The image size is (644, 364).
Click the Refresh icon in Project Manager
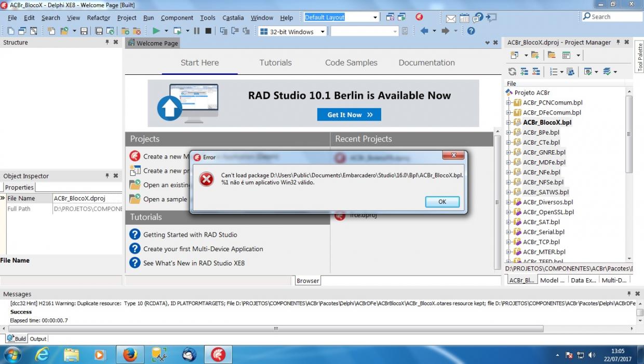513,72
